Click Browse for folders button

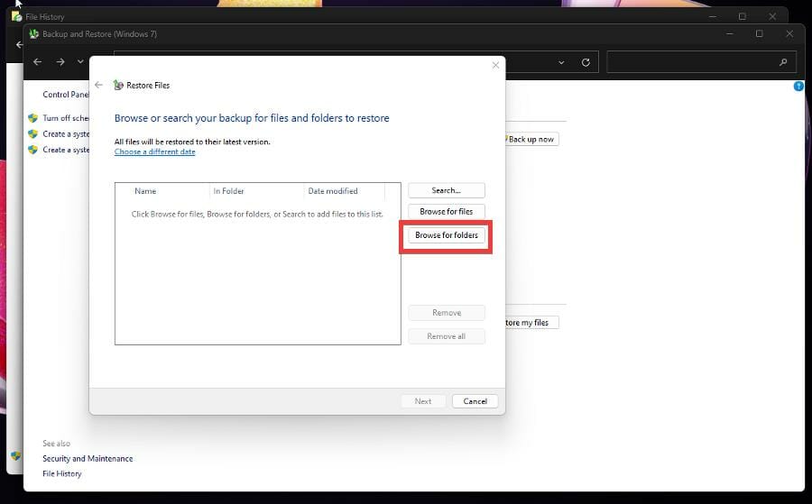pos(447,235)
